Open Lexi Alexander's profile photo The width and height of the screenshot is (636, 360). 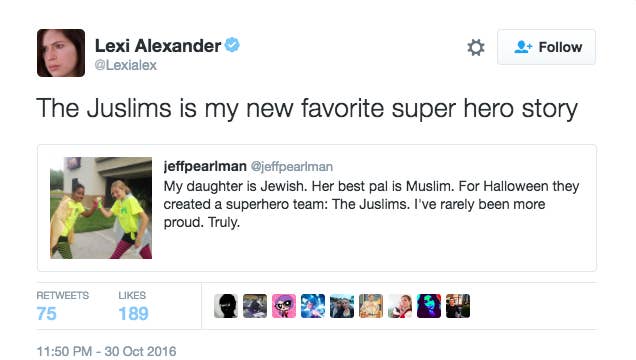(61, 53)
